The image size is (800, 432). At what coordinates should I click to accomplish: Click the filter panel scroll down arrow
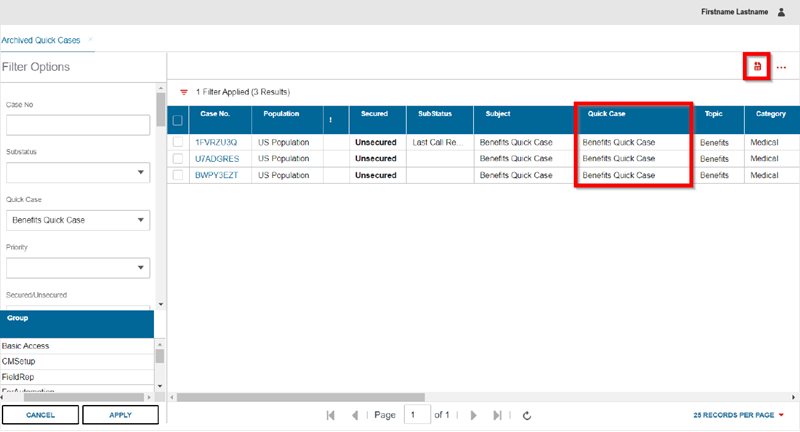click(x=161, y=304)
